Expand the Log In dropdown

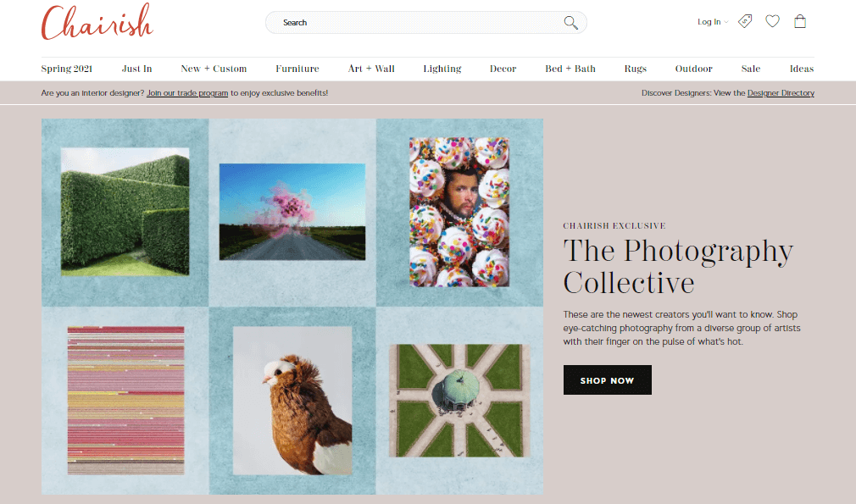713,22
